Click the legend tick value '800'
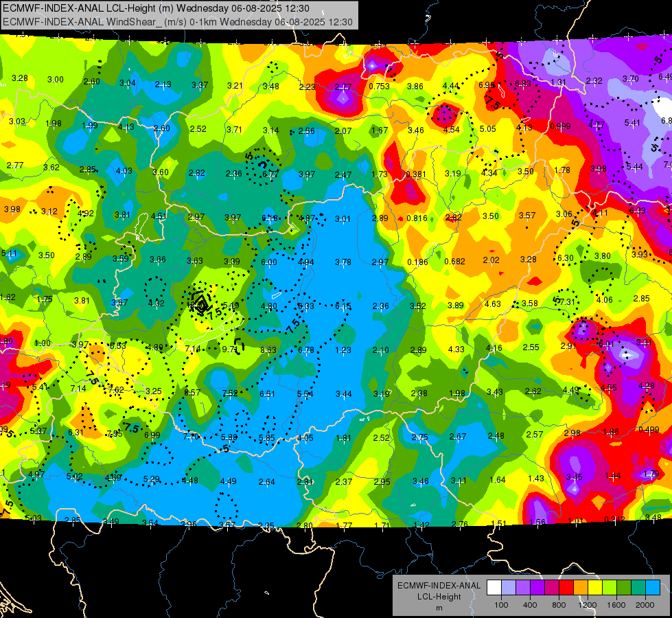672x618 pixels. (x=559, y=605)
